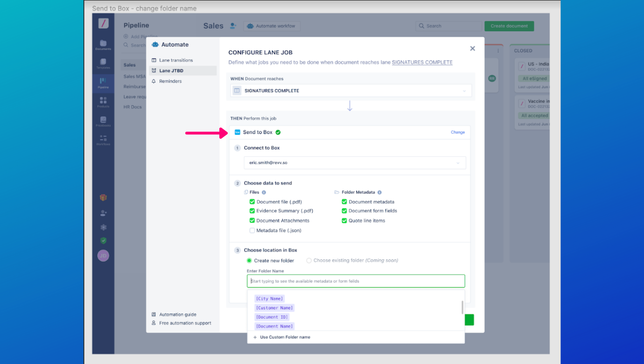Uncheck Quote line items

344,221
